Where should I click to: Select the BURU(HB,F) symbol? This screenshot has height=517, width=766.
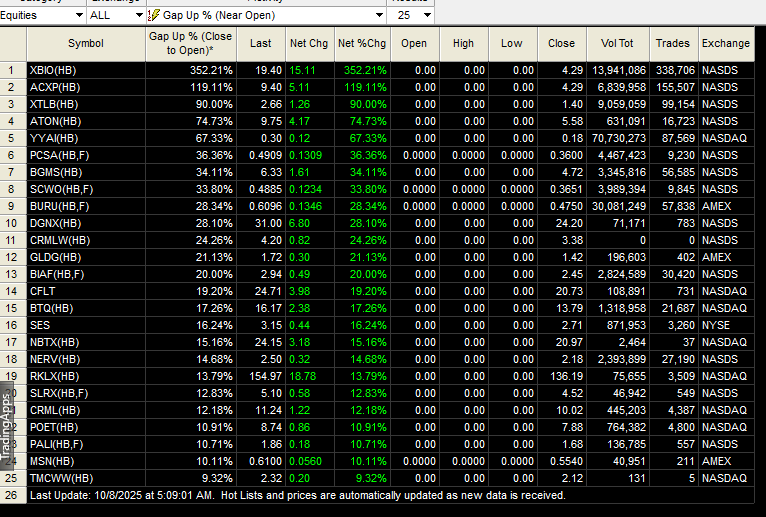click(x=59, y=206)
